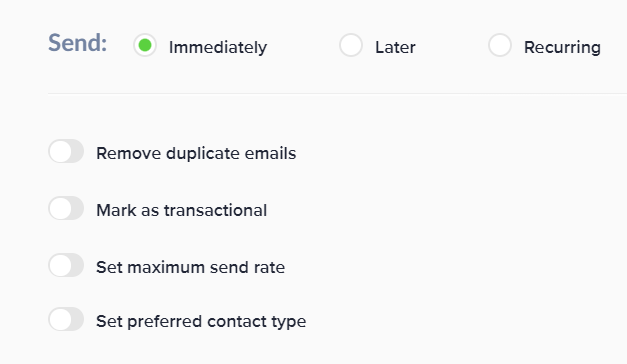Screen dimensions: 627x364
Task: Click the Later label text
Action: pos(395,47)
